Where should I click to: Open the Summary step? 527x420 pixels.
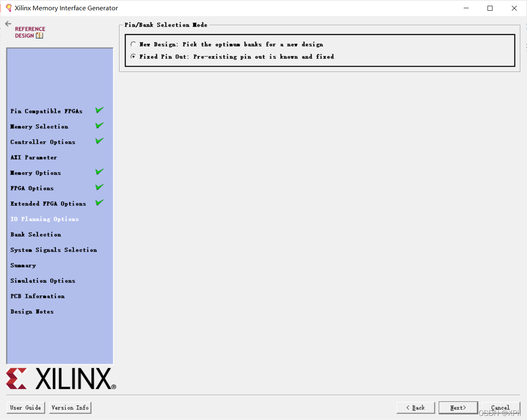pyautogui.click(x=23, y=265)
